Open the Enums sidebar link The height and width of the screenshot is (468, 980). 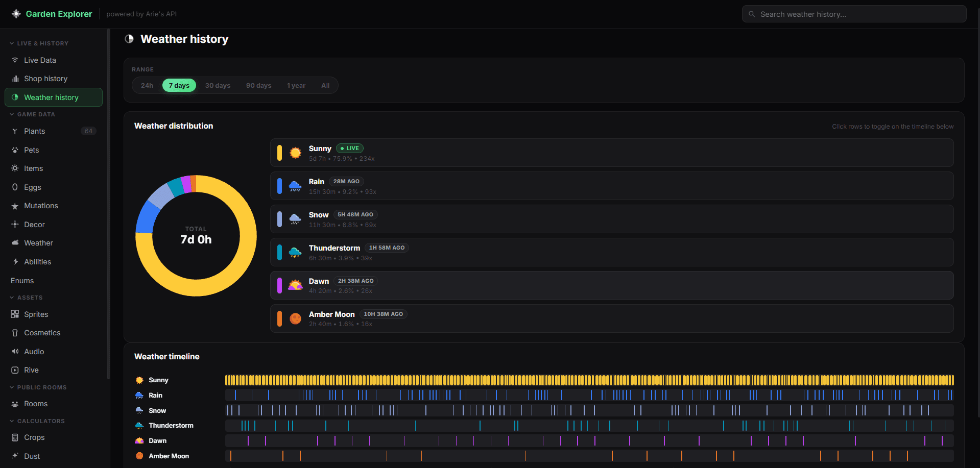coord(22,281)
